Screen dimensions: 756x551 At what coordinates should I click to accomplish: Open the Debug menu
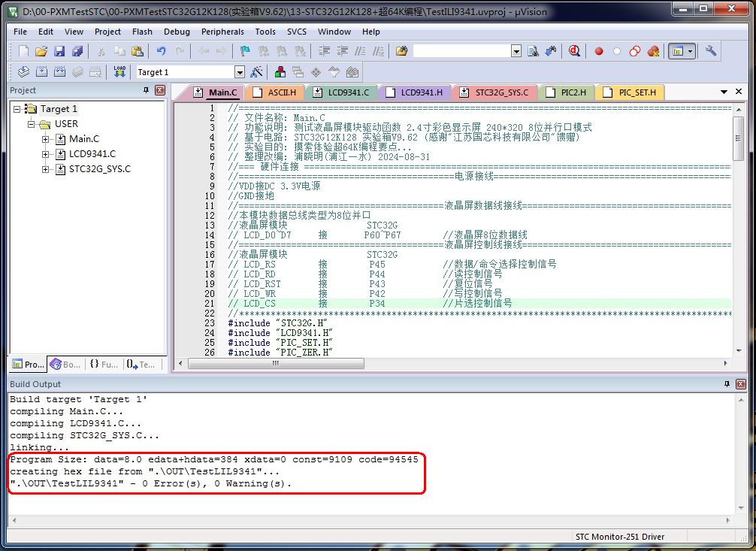177,32
